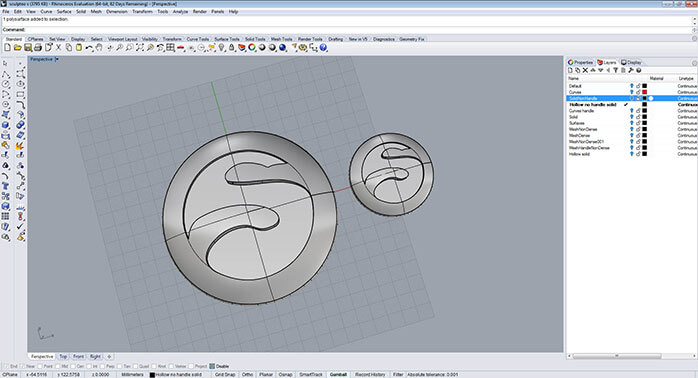The height and width of the screenshot is (378, 698).
Task: Click Record History in status bar
Action: [370, 374]
